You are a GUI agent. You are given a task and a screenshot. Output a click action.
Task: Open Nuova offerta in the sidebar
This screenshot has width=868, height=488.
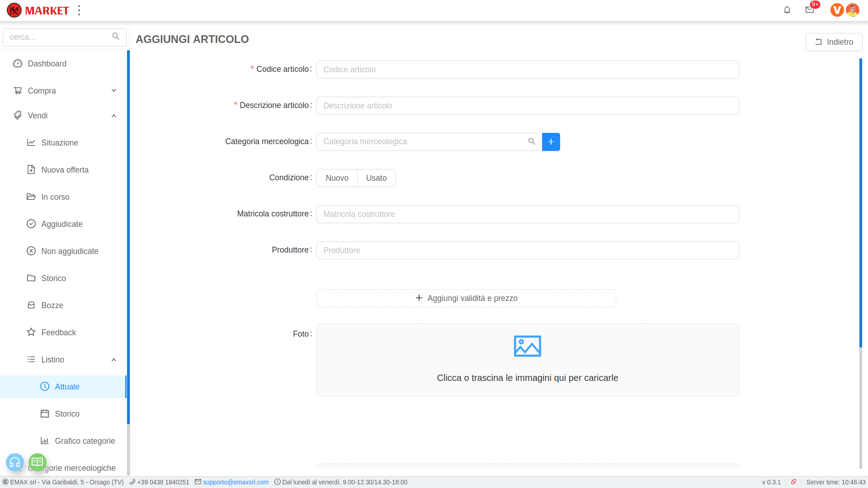pos(65,170)
